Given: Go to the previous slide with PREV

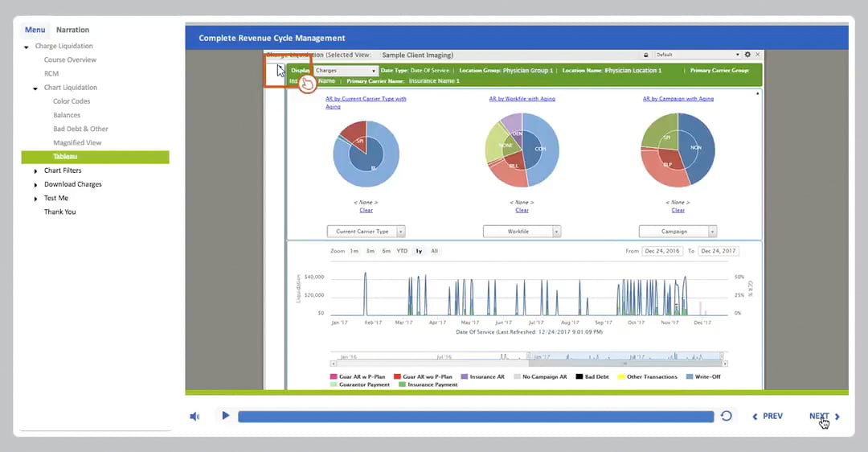Looking at the screenshot, I should (x=767, y=417).
